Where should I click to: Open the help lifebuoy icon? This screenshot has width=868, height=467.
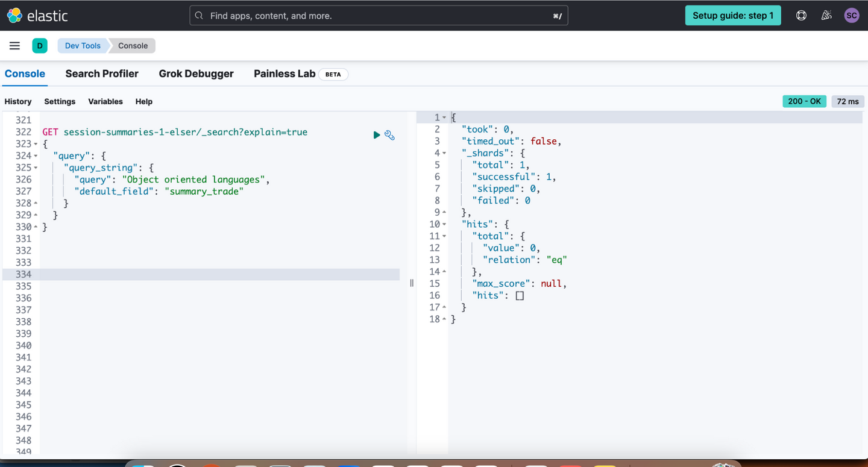[x=801, y=16]
